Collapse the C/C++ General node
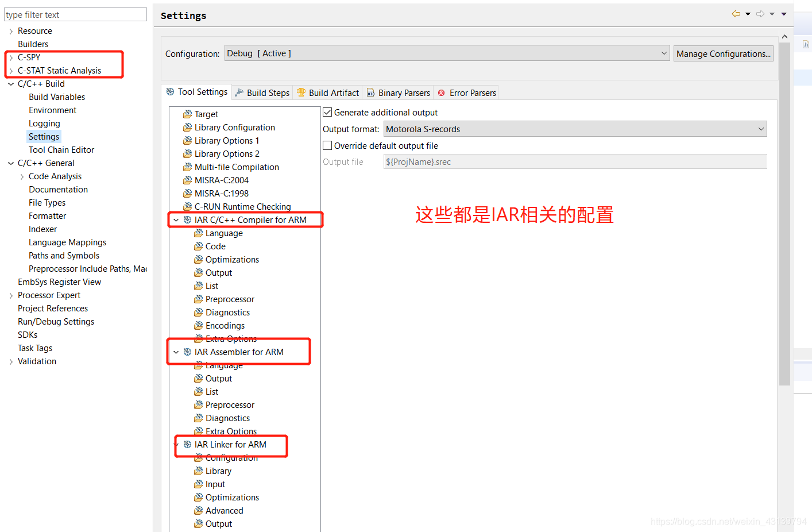The width and height of the screenshot is (812, 532). (11, 163)
